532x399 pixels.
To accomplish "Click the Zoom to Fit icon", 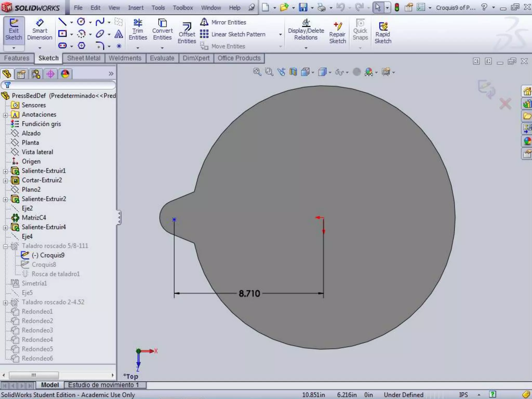I will pyautogui.click(x=257, y=72).
